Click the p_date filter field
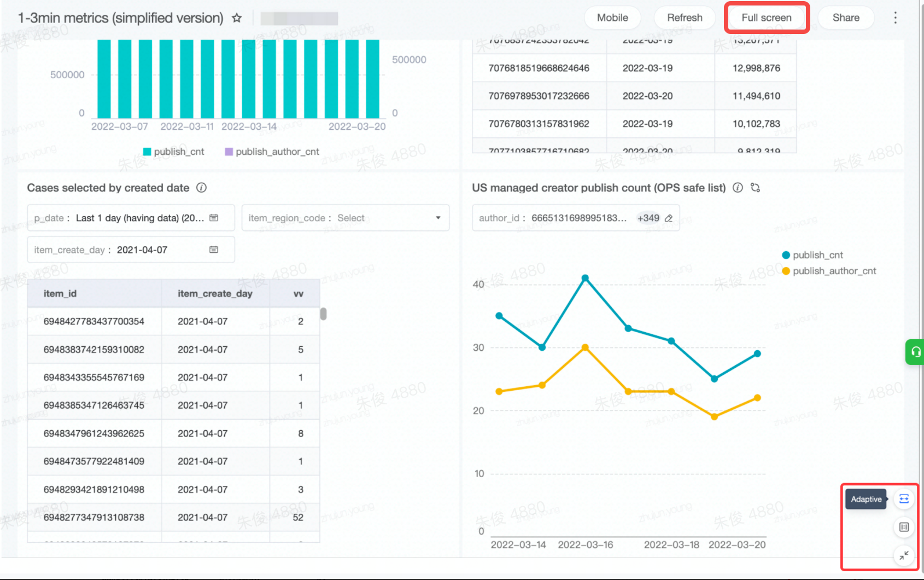The image size is (924, 580). [131, 218]
